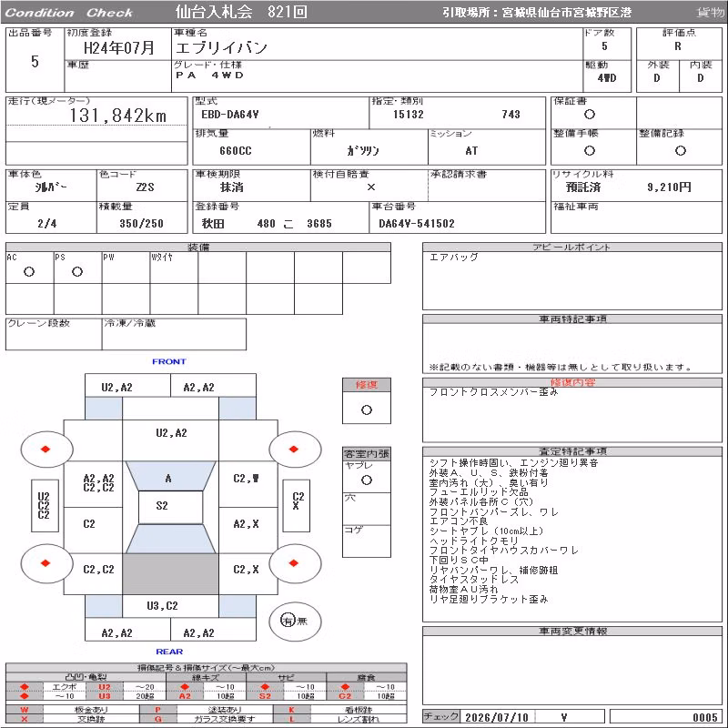Image resolution: width=728 pixels, height=728 pixels.
Task: Click the lot number 5
Action: 35,61
